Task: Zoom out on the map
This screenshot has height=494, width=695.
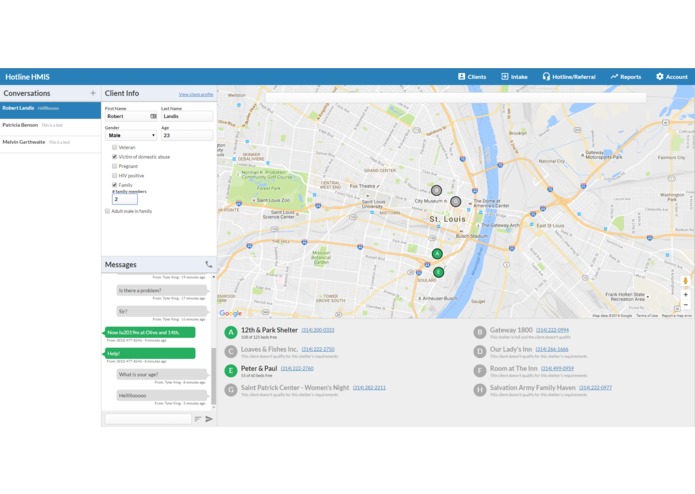Action: pyautogui.click(x=686, y=305)
